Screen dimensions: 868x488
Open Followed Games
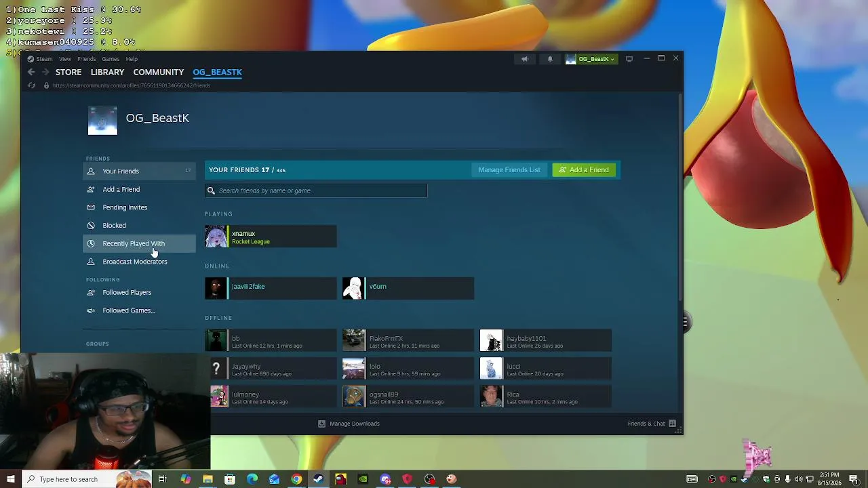140,310
